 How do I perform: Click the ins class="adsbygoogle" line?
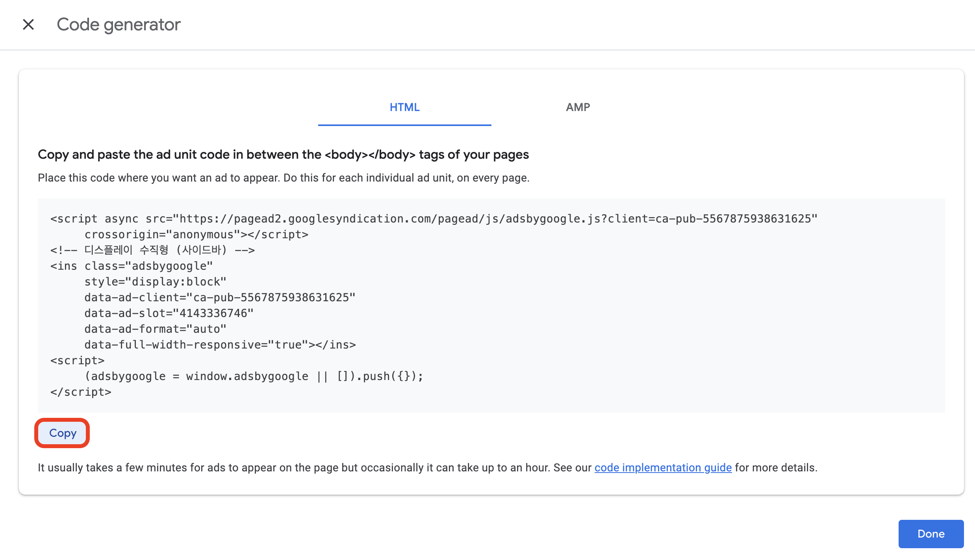[132, 266]
